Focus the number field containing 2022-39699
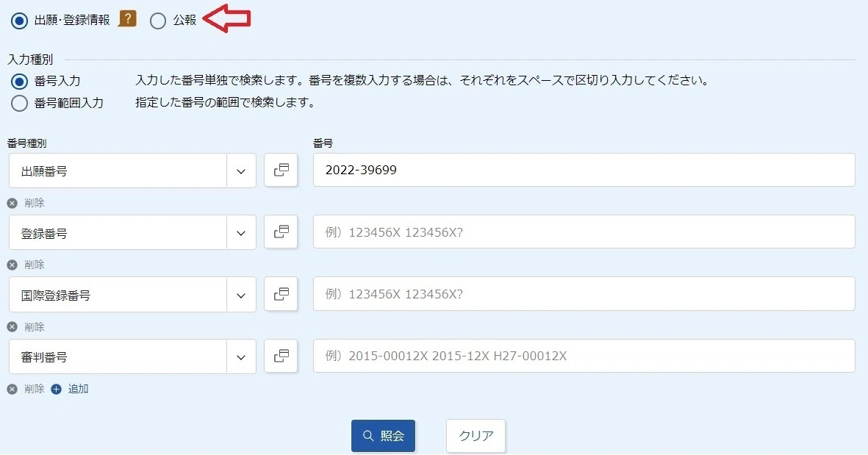868x455 pixels. click(x=584, y=170)
